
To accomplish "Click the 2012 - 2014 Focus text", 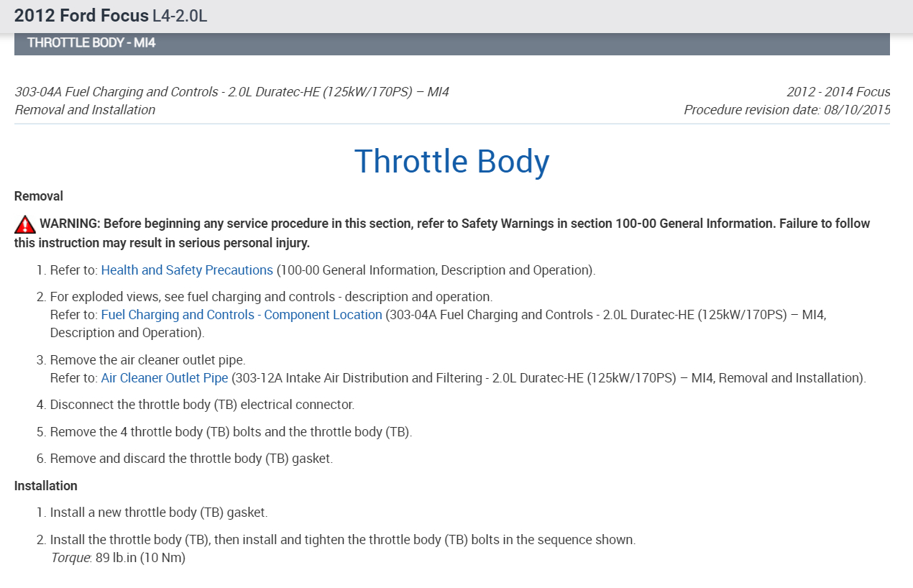I will 838,92.
